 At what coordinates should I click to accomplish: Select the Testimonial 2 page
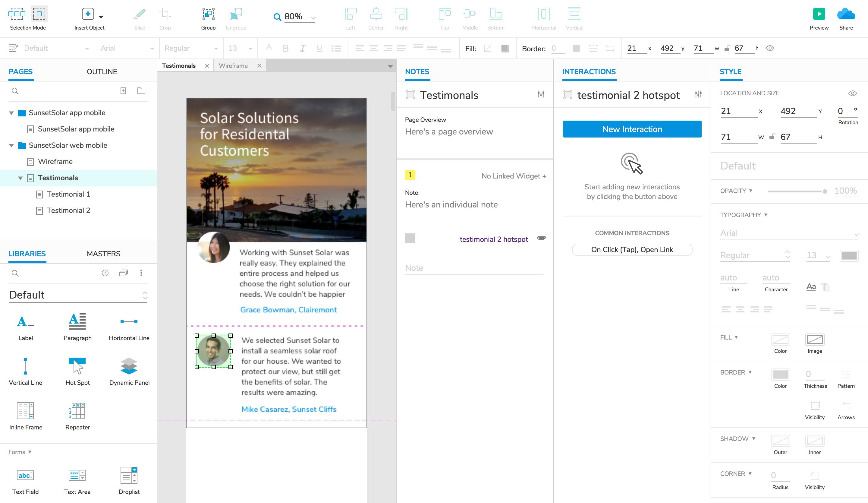pyautogui.click(x=68, y=210)
